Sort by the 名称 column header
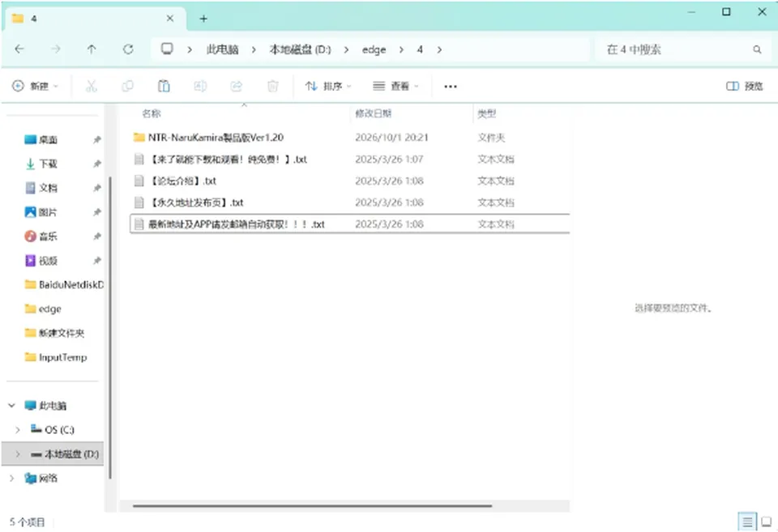 [x=152, y=113]
